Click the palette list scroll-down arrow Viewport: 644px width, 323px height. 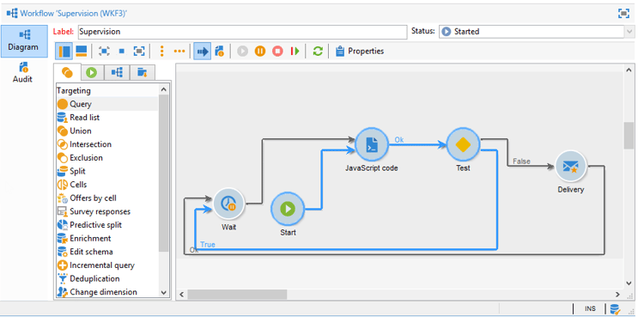[x=163, y=292]
